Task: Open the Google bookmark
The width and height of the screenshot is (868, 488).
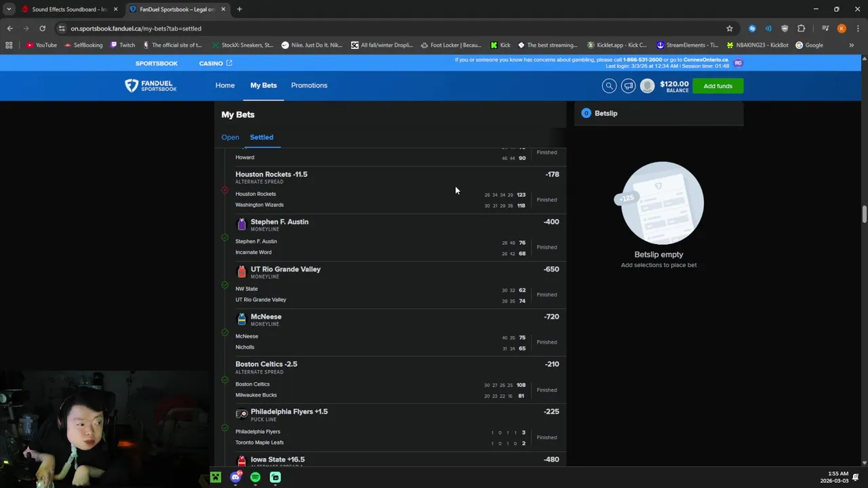Action: (809, 45)
